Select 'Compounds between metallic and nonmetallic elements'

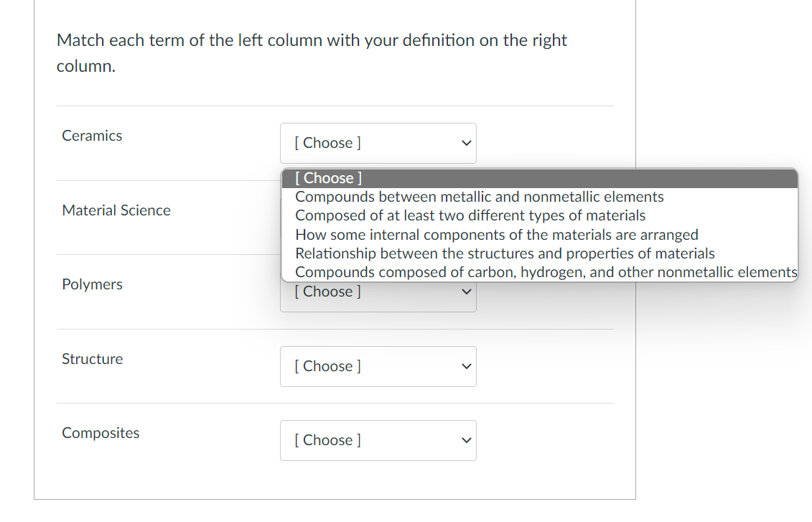point(479,196)
